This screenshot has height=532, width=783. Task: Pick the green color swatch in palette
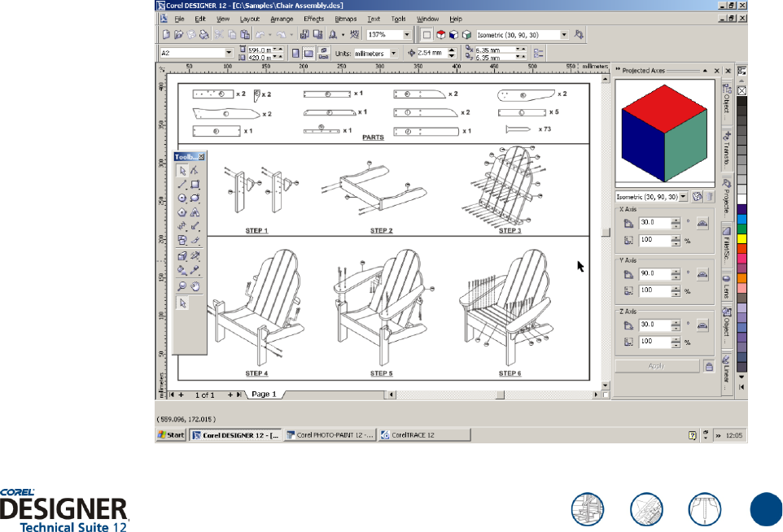tap(742, 229)
